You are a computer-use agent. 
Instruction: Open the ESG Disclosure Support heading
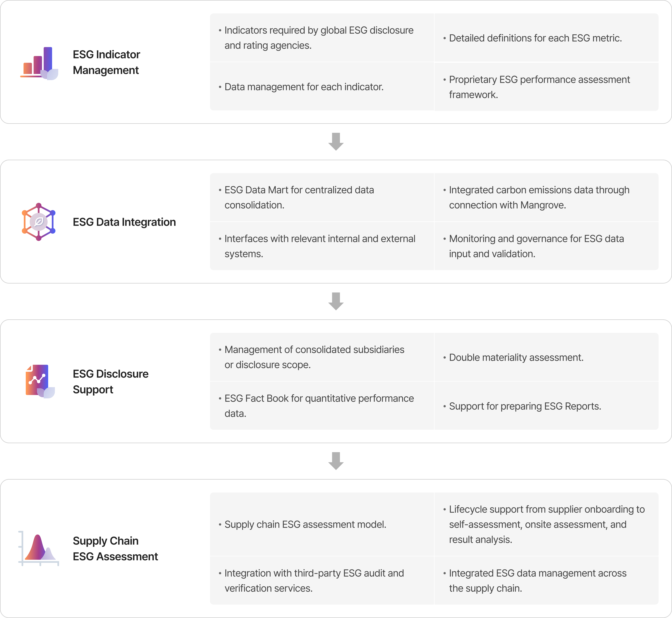pos(110,382)
